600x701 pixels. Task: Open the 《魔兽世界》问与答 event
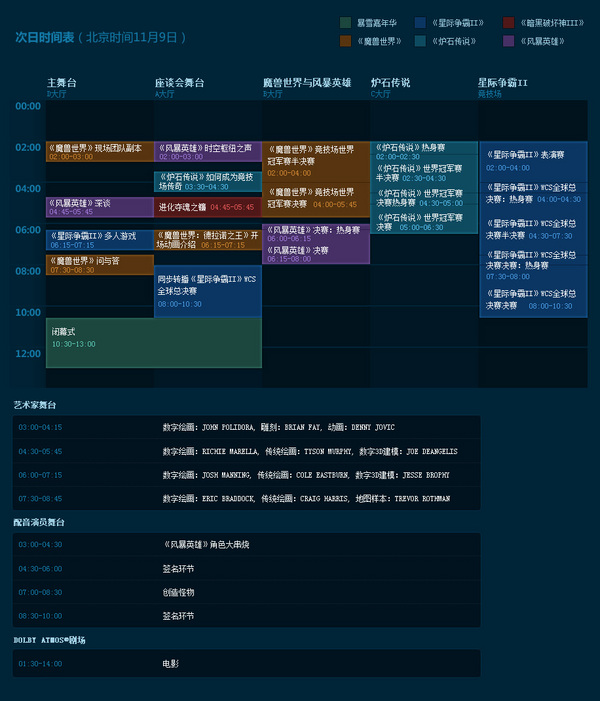(x=99, y=264)
